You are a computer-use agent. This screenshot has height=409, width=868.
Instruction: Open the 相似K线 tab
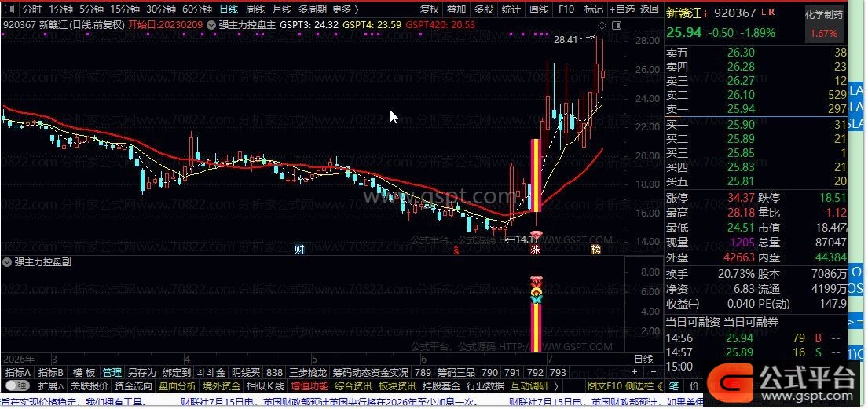coord(266,385)
